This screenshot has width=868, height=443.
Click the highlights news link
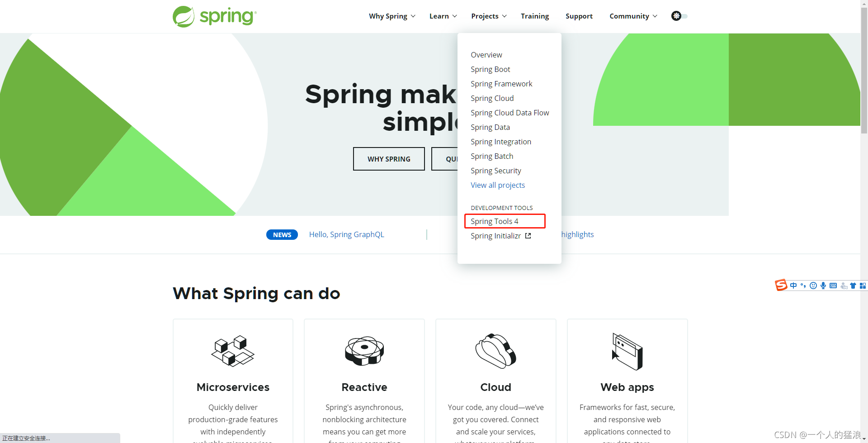pyautogui.click(x=577, y=234)
